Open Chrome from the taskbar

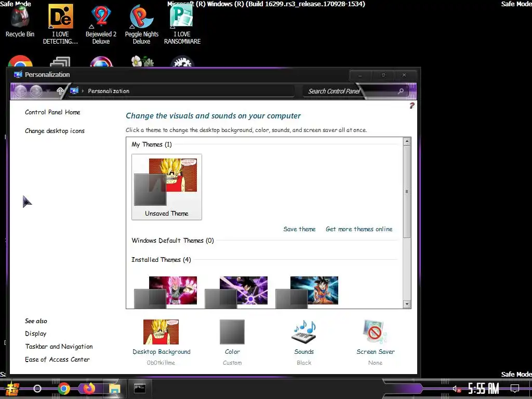pos(63,389)
